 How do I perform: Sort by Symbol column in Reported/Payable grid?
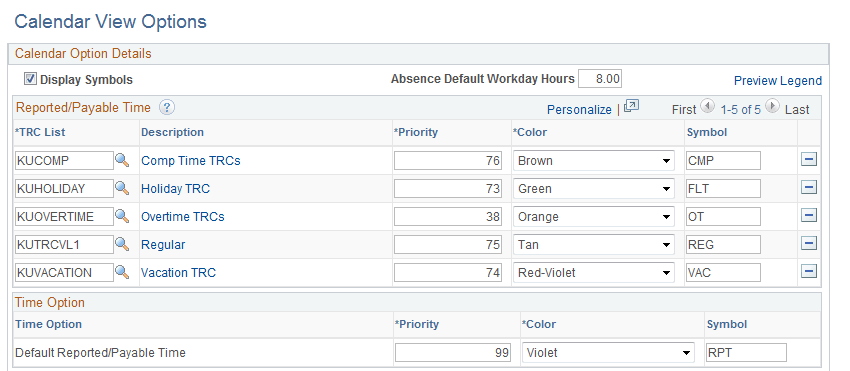[x=707, y=132]
